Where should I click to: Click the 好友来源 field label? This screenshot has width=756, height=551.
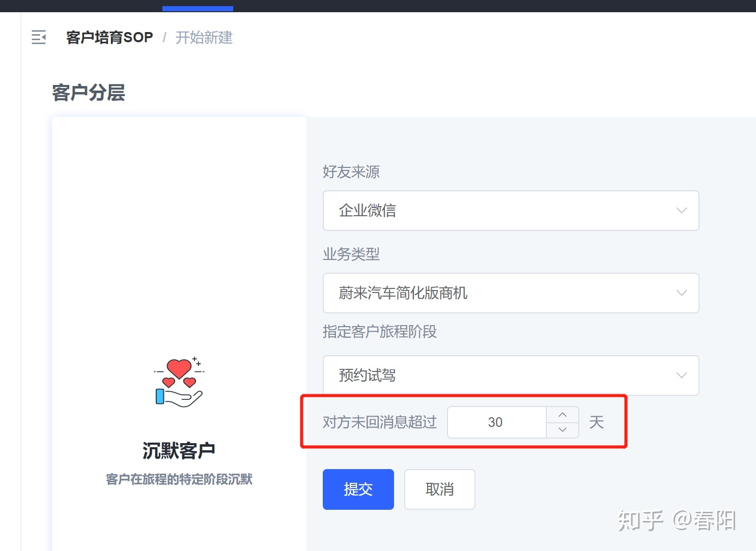click(x=351, y=172)
